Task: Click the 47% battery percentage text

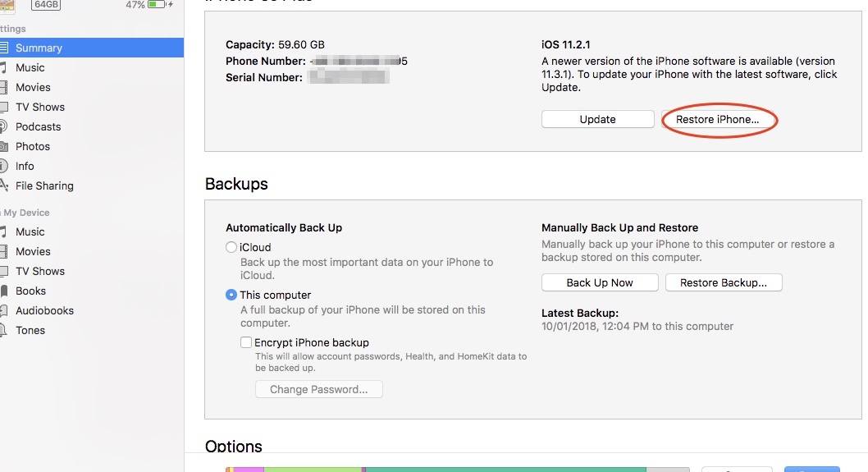Action: pos(135,4)
